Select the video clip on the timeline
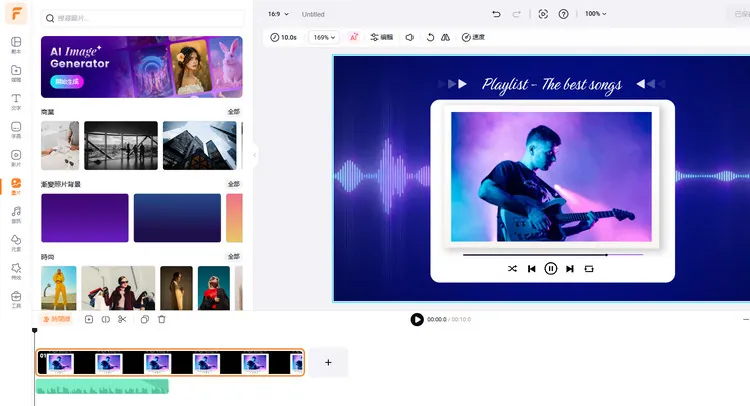The width and height of the screenshot is (750, 406). [x=170, y=362]
